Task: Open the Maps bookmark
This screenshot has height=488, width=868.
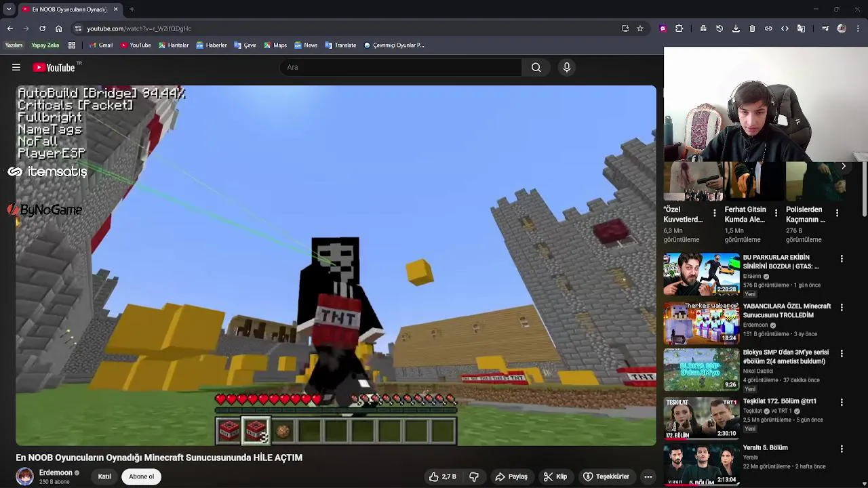Action: click(x=275, y=45)
